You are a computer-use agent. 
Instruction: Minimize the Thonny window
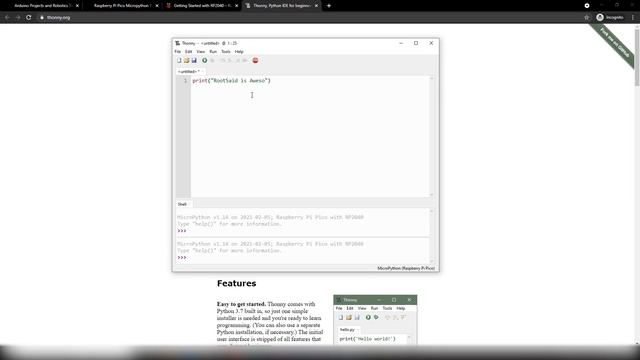[x=401, y=43]
